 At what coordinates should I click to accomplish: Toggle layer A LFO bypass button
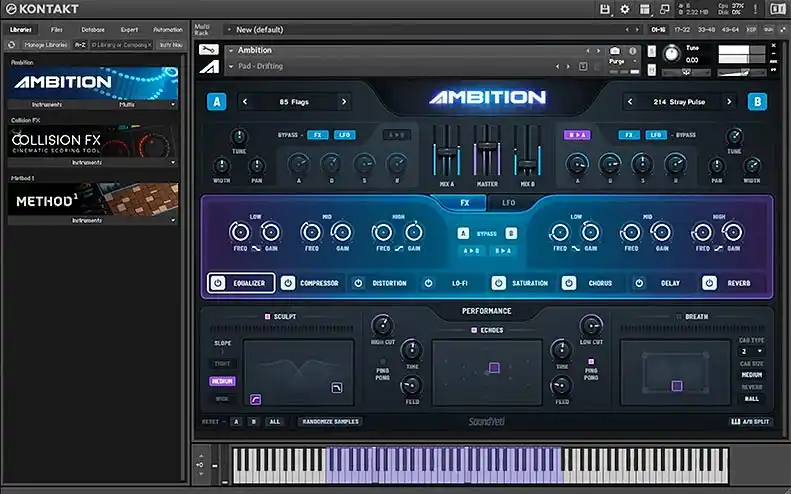(345, 135)
